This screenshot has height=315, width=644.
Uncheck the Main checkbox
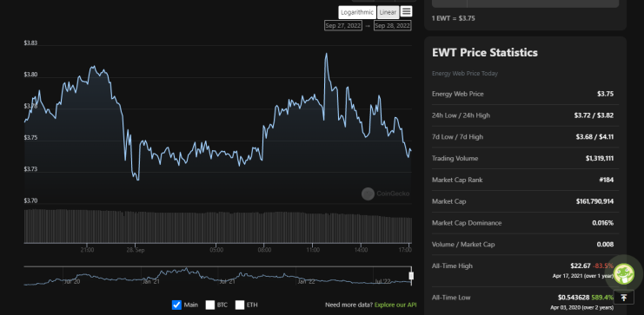176,305
